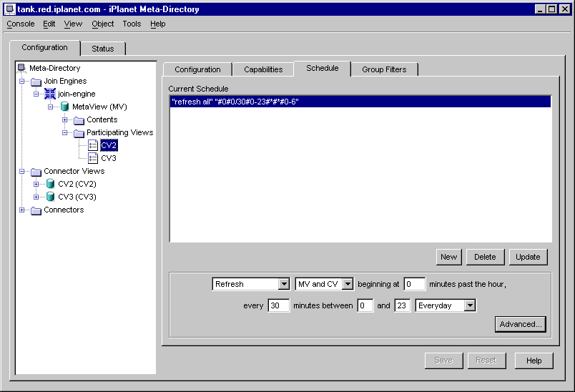
Task: Expand the CV3 (CV3) connector view
Action: pos(36,197)
